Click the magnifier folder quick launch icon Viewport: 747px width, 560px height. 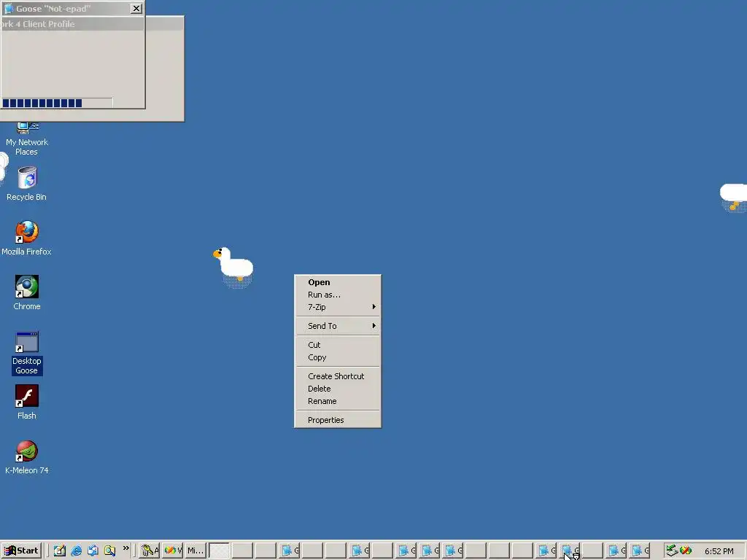109,551
